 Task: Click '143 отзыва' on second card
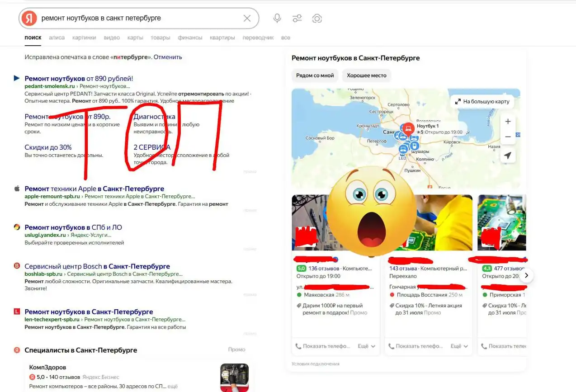[x=403, y=269]
